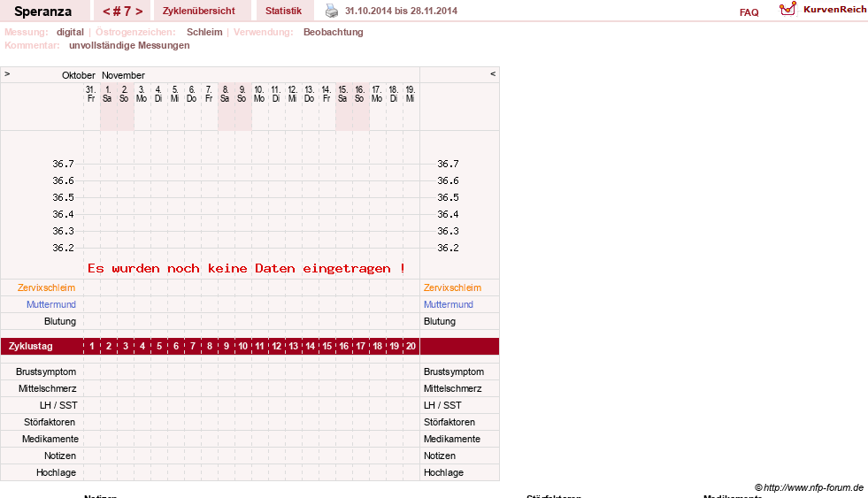Click the left Blutung row label
Screen dimensions: 868x498
tap(60, 321)
